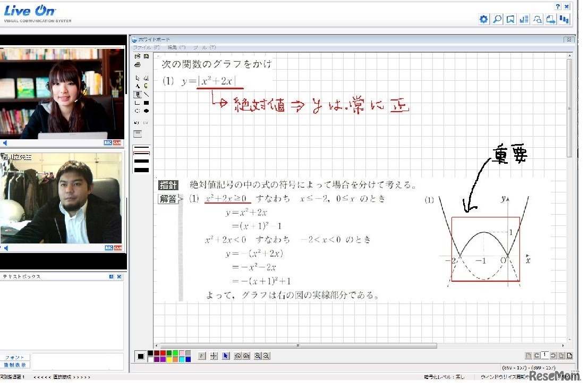Open the Live On settings gear
The image size is (588, 388).
coord(483,19)
